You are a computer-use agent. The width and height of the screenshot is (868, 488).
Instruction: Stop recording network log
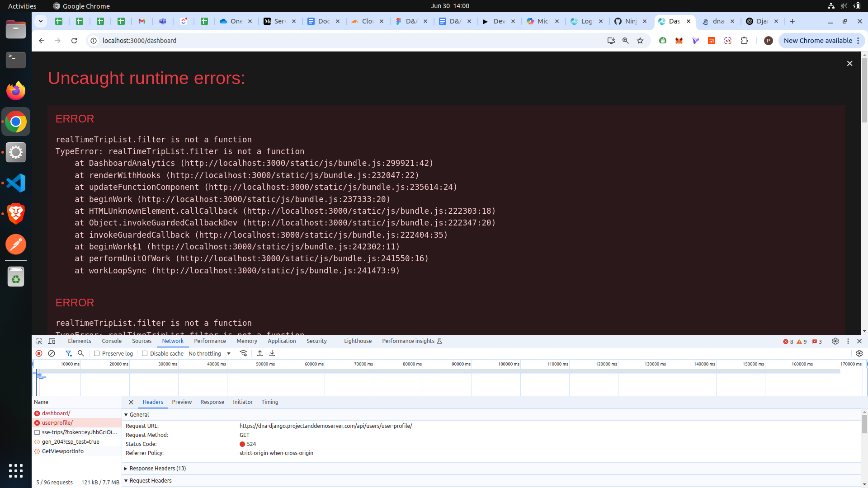pyautogui.click(x=39, y=353)
